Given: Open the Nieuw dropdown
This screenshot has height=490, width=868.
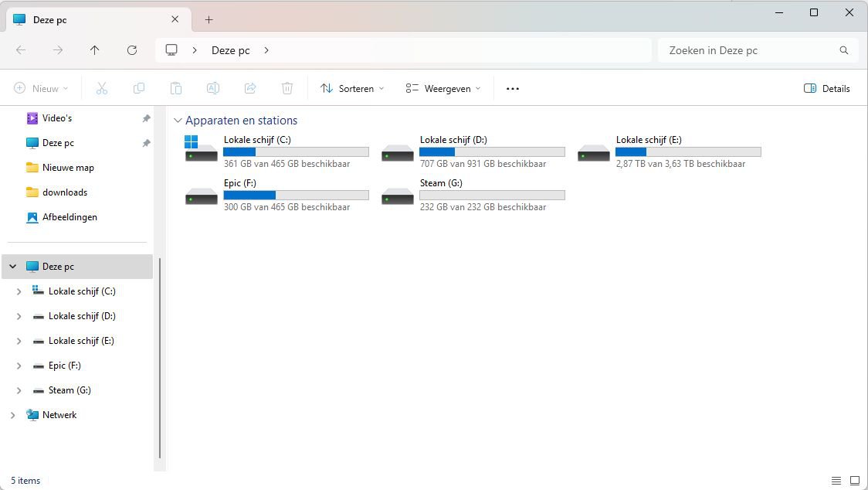Looking at the screenshot, I should [41, 89].
